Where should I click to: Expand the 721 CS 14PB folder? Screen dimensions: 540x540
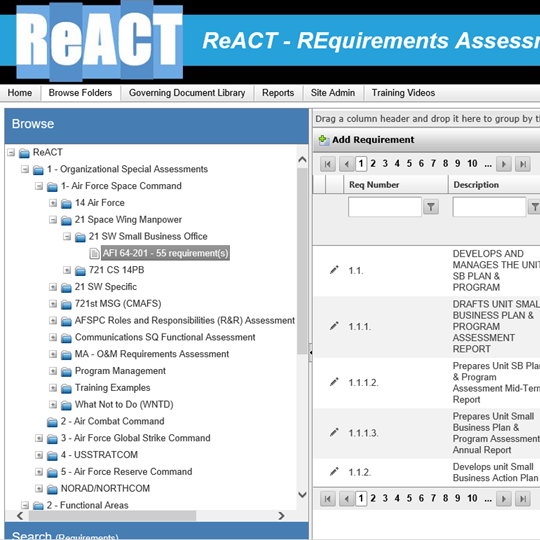click(x=67, y=270)
